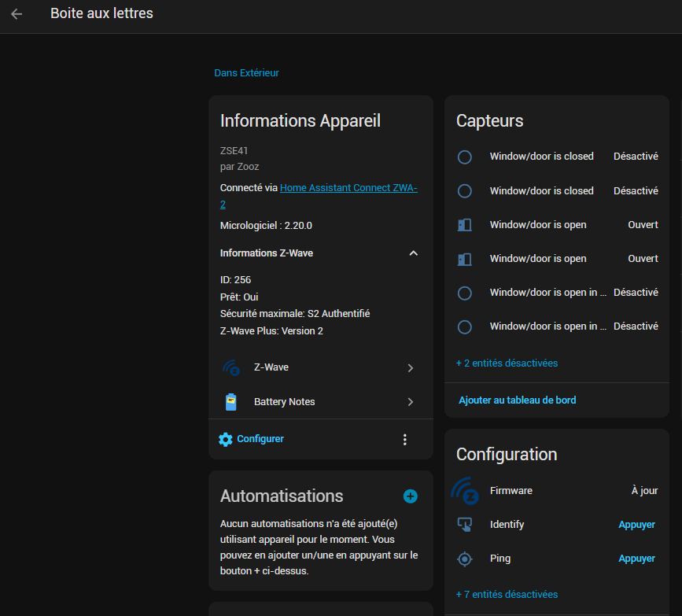Viewport: 682px width, 616px height.
Task: Go back using the top-left arrow
Action: coord(17,14)
